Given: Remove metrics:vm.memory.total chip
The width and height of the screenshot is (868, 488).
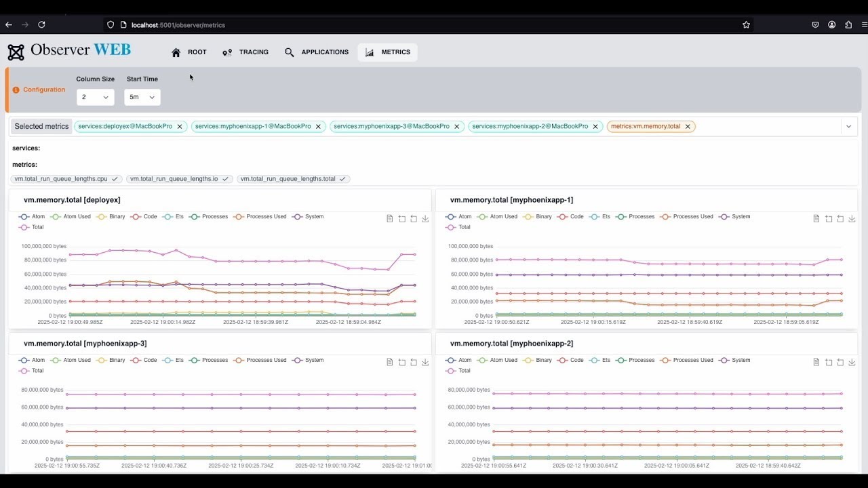Looking at the screenshot, I should click(x=688, y=127).
